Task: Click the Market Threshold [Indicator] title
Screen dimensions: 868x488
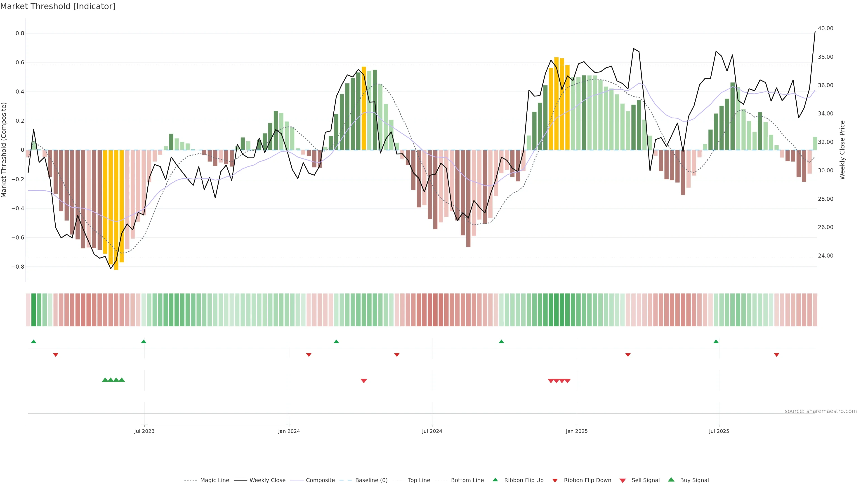Action: coord(58,6)
